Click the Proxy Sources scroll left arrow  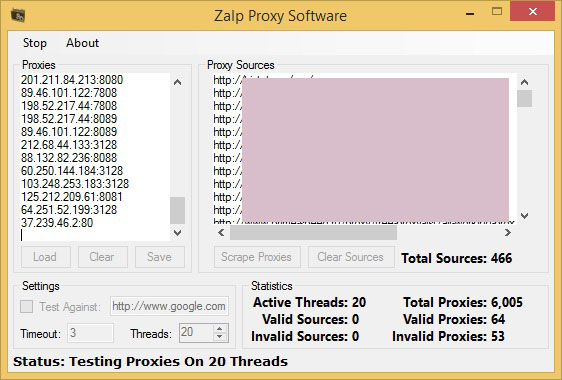pos(221,233)
